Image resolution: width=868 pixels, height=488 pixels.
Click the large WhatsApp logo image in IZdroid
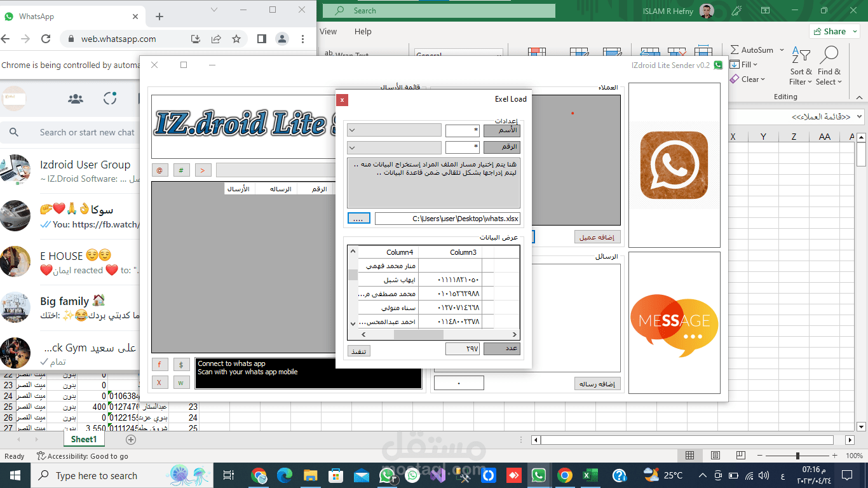674,165
